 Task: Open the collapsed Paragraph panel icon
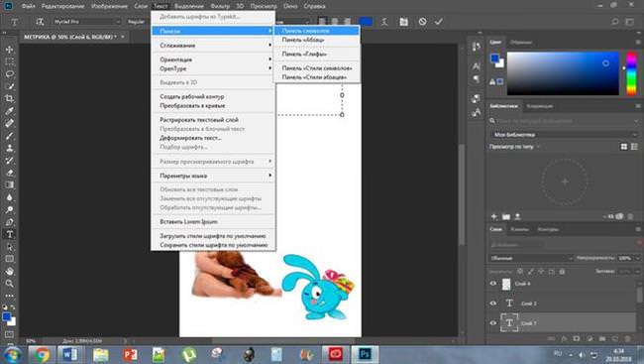point(477,79)
